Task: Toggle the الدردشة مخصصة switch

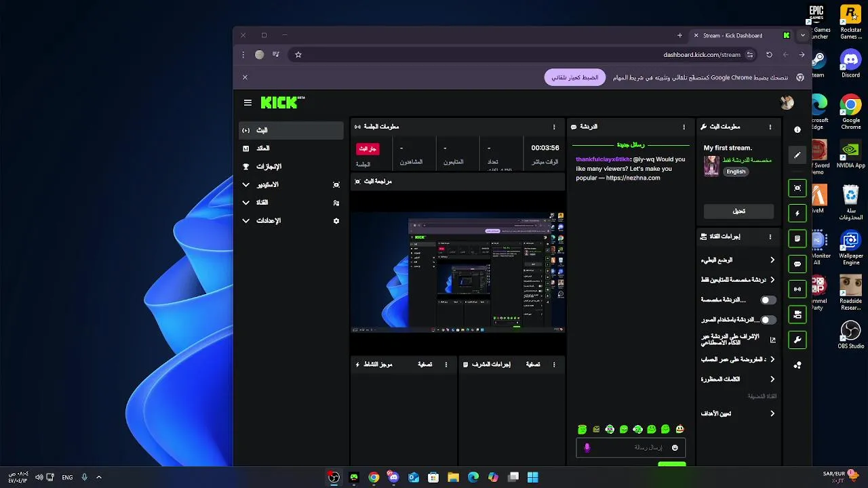Action: [x=768, y=300]
